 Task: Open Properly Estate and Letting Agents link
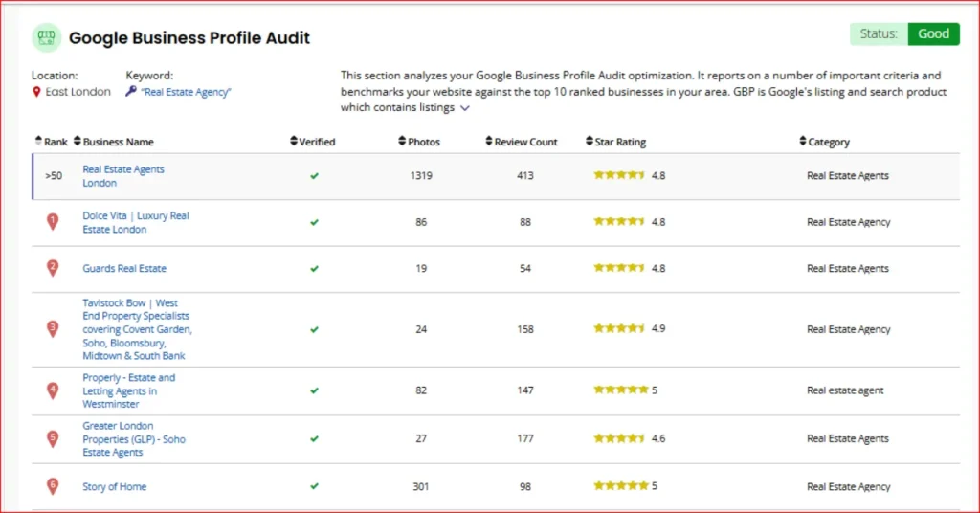click(129, 390)
